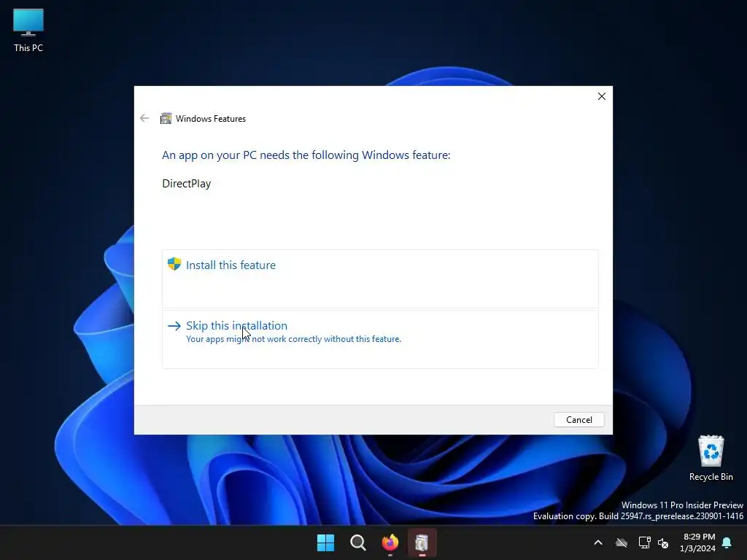This screenshot has width=747, height=560.
Task: Click the Cancel button
Action: [x=578, y=419]
